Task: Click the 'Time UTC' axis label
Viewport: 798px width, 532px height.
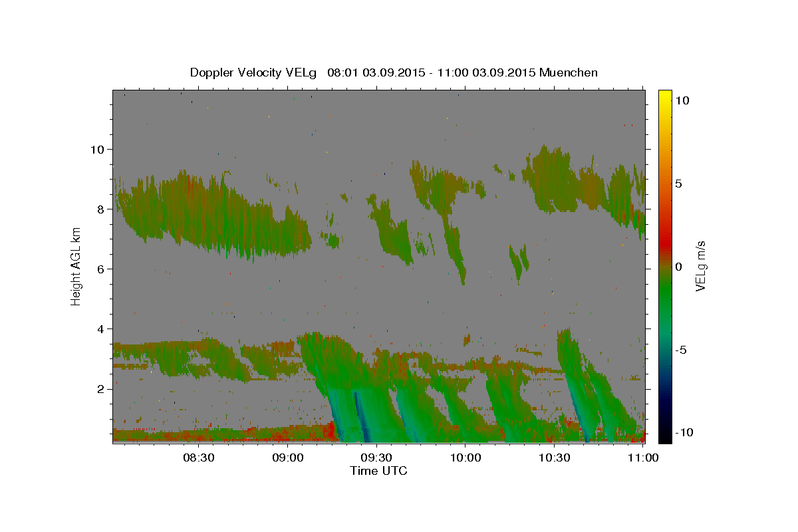Action: point(378,471)
